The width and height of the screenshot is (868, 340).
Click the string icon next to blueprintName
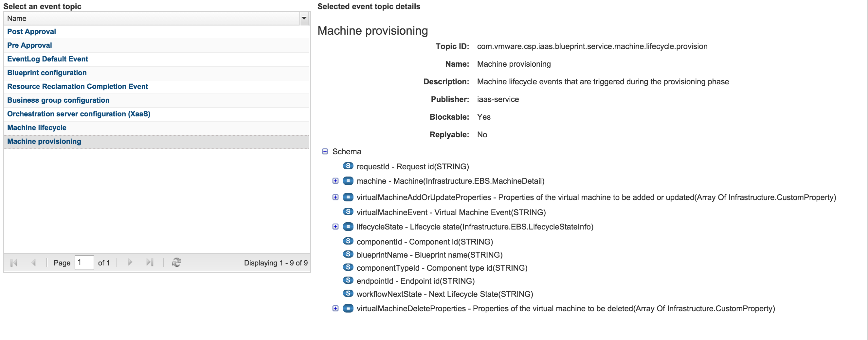348,254
